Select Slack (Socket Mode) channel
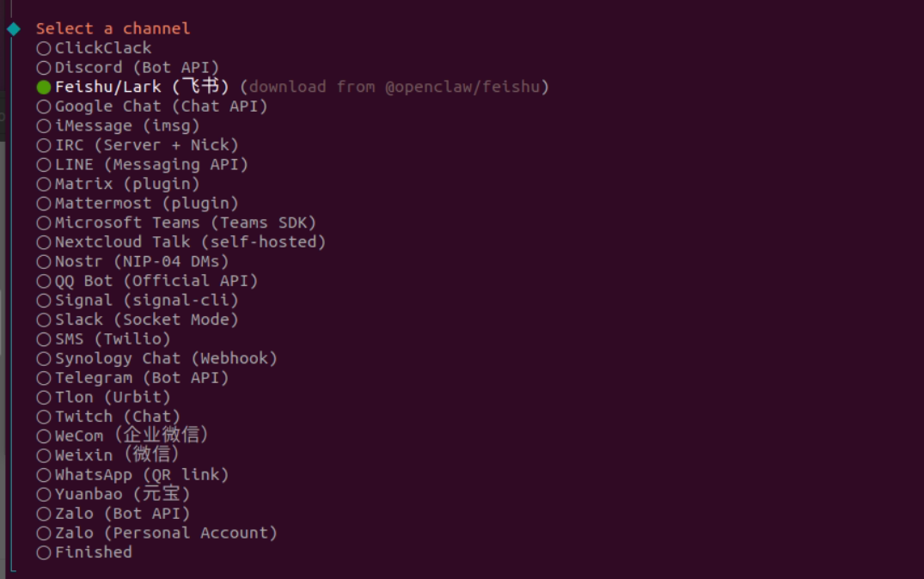Screen dimensions: 924x579 138,320
